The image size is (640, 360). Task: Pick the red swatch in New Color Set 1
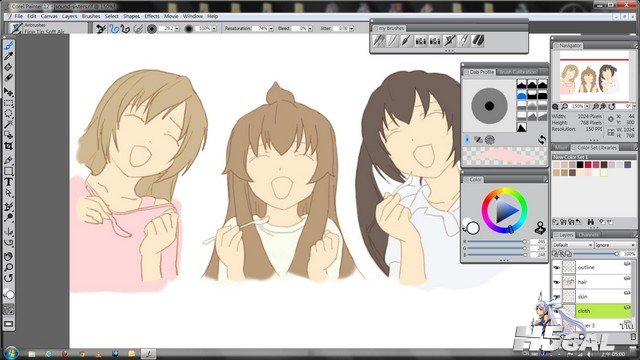coord(588,164)
